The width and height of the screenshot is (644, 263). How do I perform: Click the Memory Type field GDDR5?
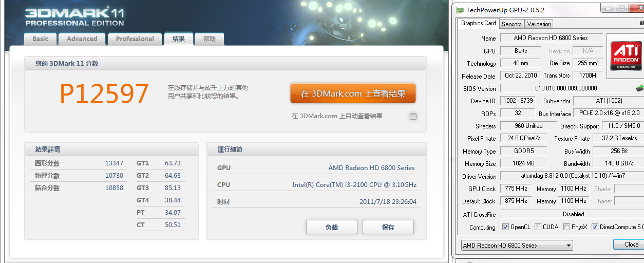pyautogui.click(x=523, y=151)
